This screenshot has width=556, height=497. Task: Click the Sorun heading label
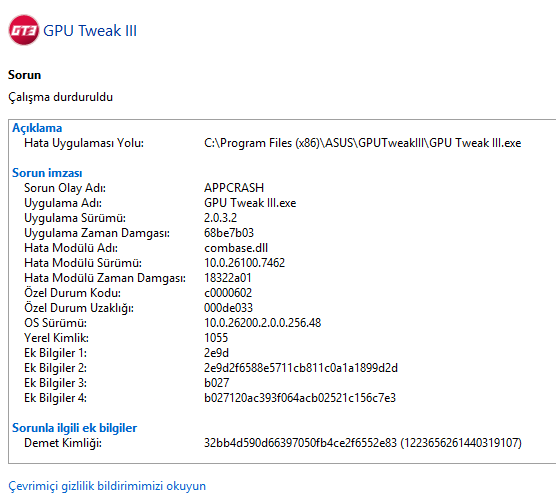pos(24,75)
